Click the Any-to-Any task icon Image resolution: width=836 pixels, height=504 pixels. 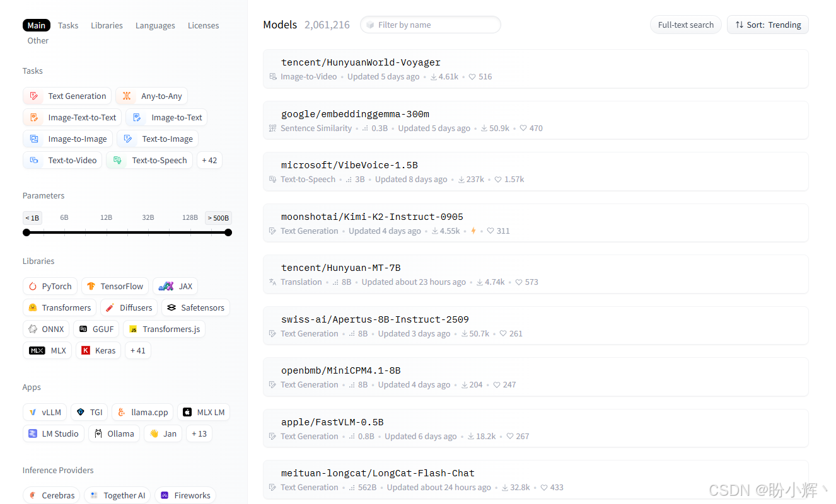pyautogui.click(x=127, y=96)
